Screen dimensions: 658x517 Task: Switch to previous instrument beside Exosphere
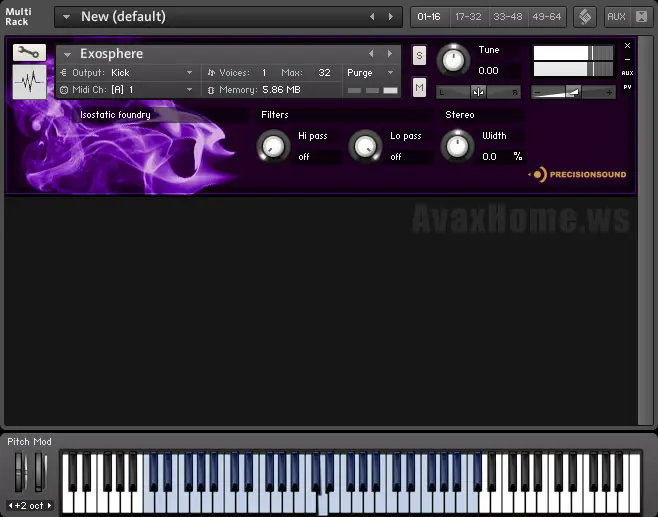coord(371,54)
